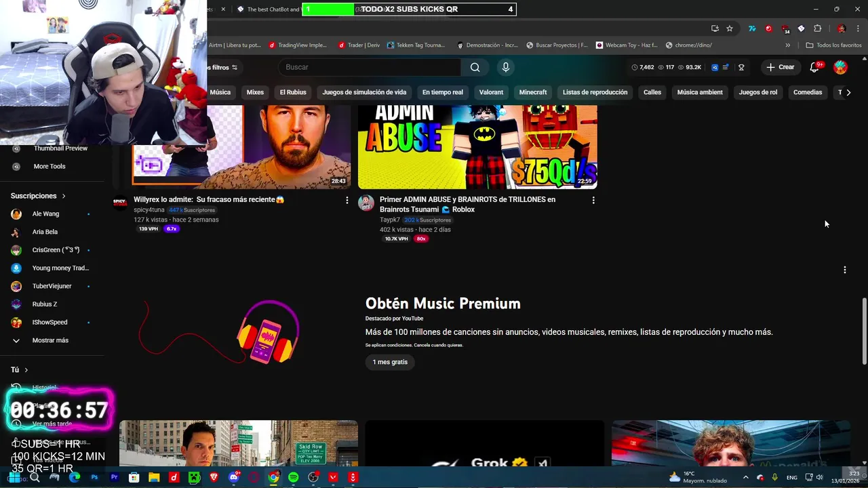Show hidden system tray icons
868x488 pixels.
pos(746,478)
